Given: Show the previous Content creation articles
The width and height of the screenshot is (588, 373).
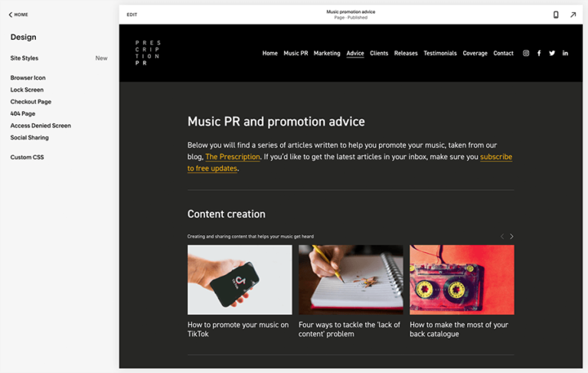Looking at the screenshot, I should 502,237.
